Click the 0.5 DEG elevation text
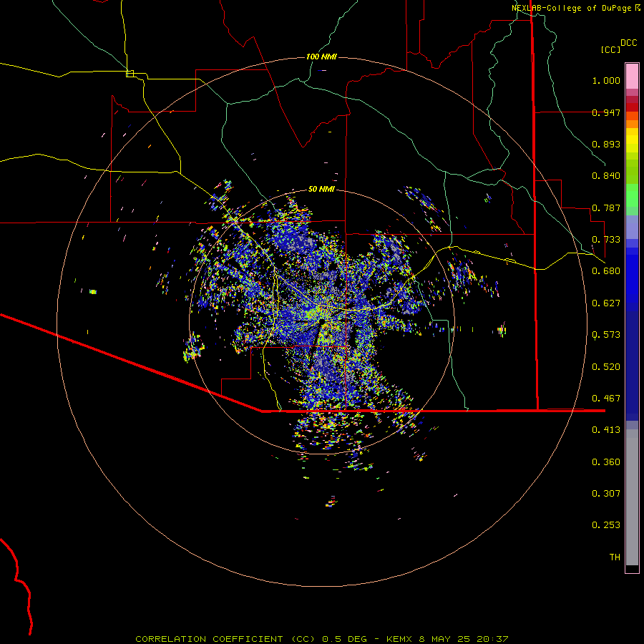The width and height of the screenshot is (644, 644). click(344, 639)
